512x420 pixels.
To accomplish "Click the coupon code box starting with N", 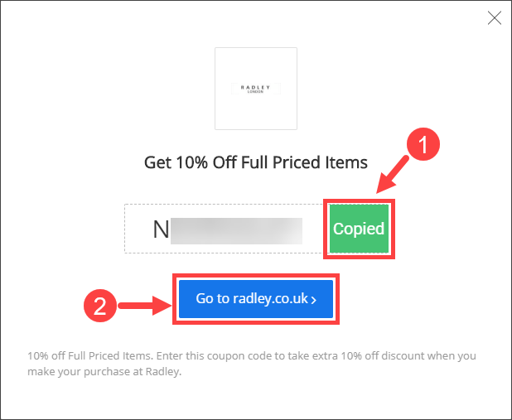I will coord(224,229).
